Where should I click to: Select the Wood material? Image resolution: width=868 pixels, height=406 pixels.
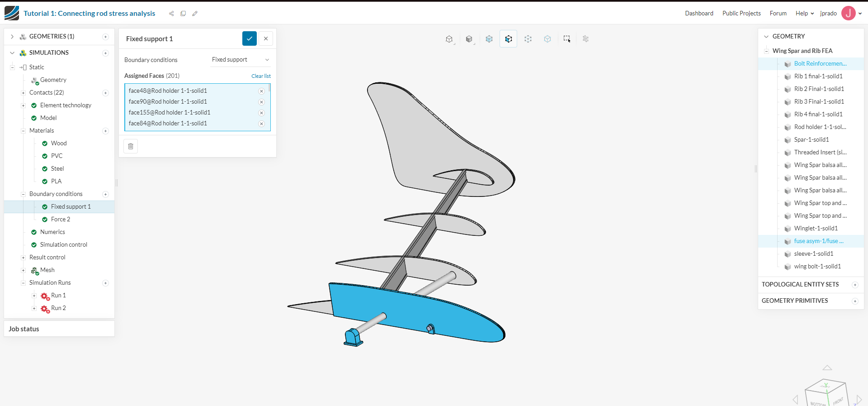pos(59,143)
